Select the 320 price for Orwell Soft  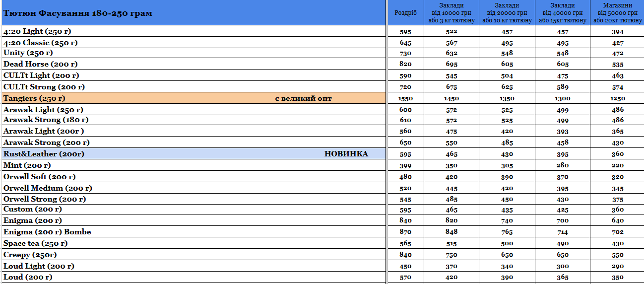(618, 177)
